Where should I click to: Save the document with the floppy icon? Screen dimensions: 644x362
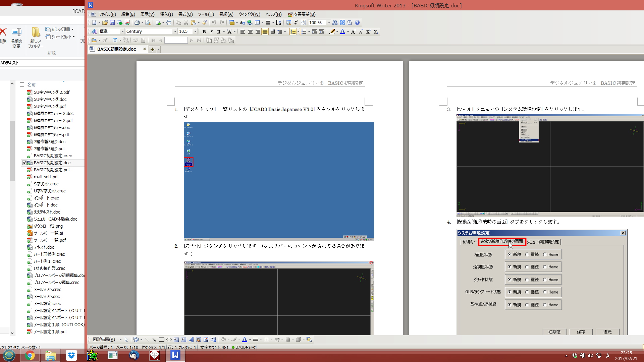click(x=112, y=23)
